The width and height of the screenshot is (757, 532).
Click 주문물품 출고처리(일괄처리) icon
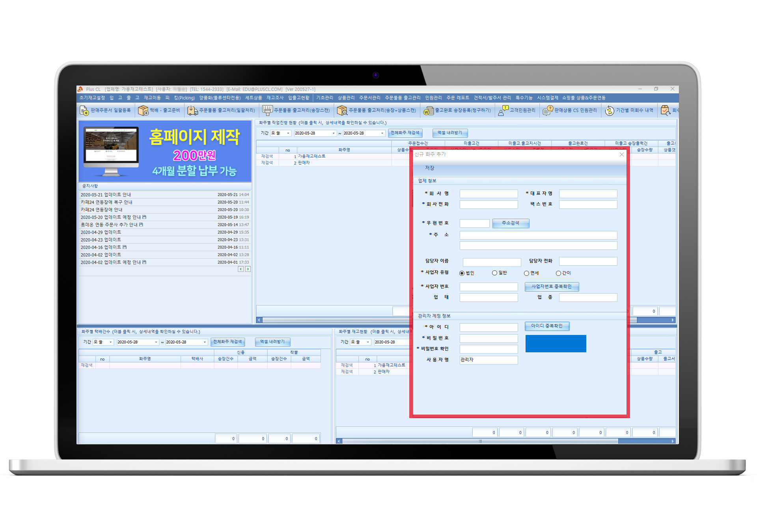pyautogui.click(x=192, y=111)
